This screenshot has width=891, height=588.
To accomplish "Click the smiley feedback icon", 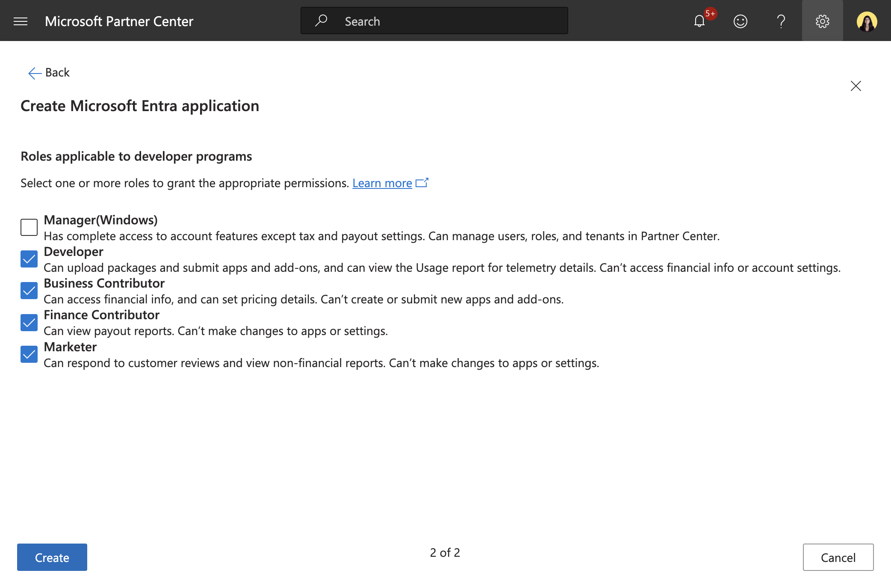I will [740, 21].
